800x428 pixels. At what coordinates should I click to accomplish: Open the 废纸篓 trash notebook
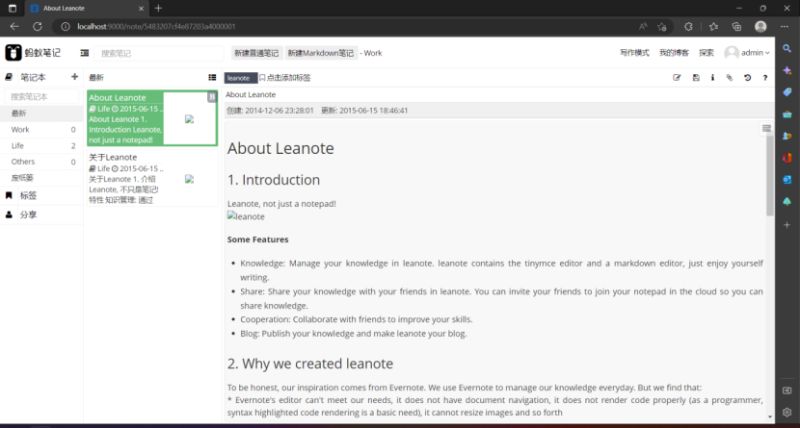(x=41, y=178)
